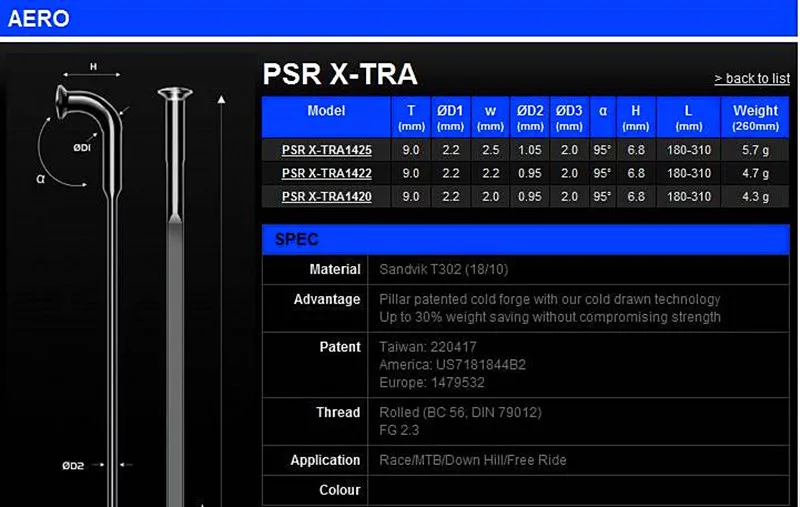This screenshot has width=800, height=507.
Task: Go back to list link
Action: 752,79
